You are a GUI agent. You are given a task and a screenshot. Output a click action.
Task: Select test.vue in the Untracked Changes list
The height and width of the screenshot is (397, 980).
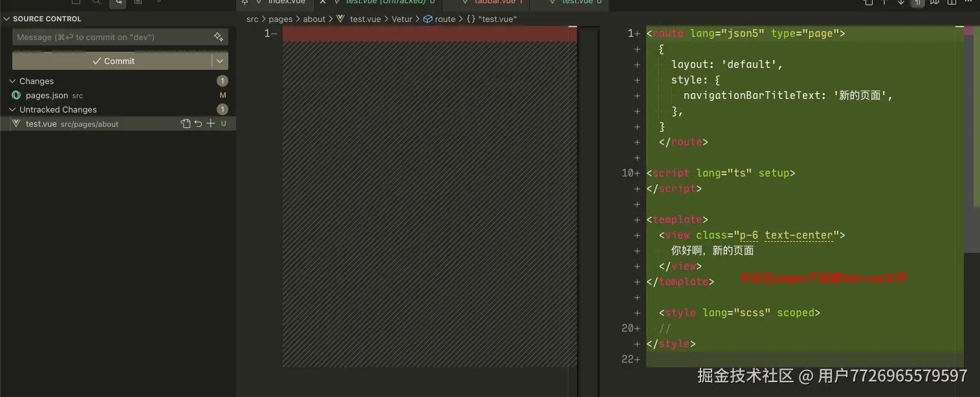[x=118, y=123]
